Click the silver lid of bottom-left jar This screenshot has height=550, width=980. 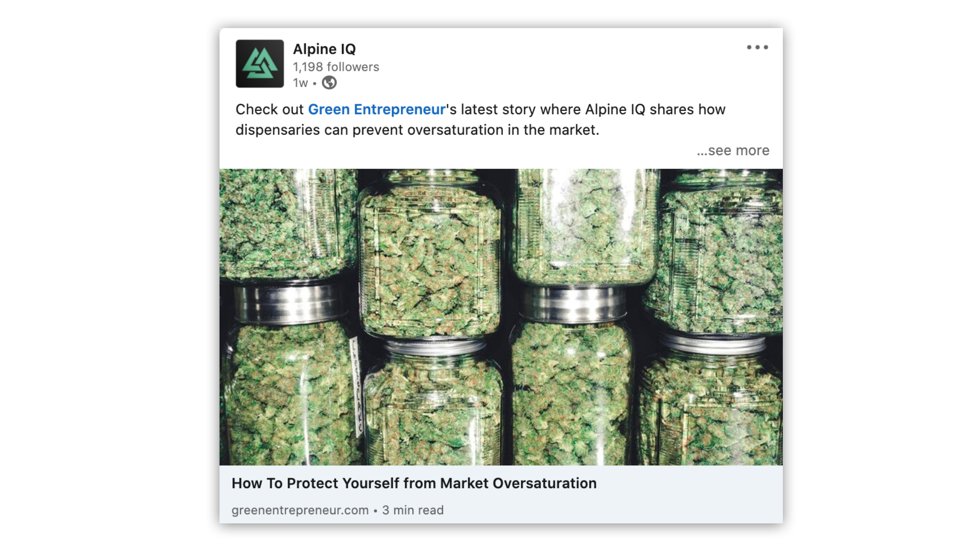pyautogui.click(x=291, y=303)
